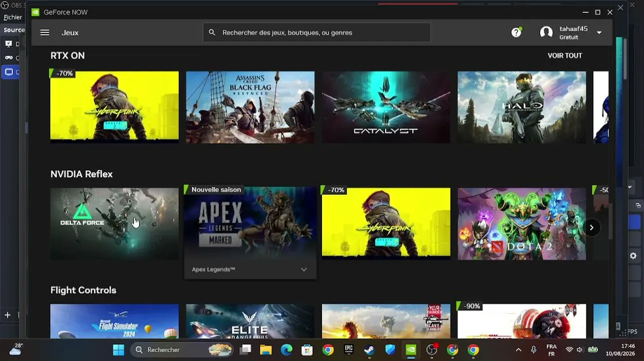Open File Explorer from the taskbar
Screen dimensions: 644x361
(266, 350)
